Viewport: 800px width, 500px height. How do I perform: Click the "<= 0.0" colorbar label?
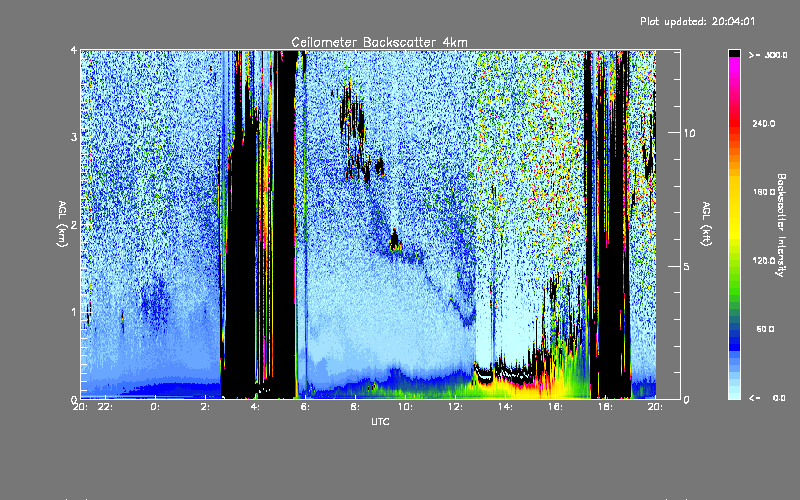pos(767,398)
